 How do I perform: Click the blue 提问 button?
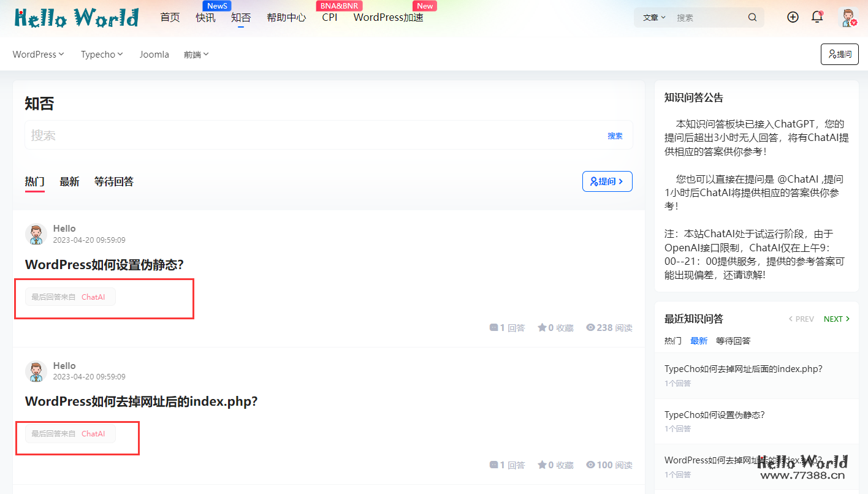(x=607, y=181)
